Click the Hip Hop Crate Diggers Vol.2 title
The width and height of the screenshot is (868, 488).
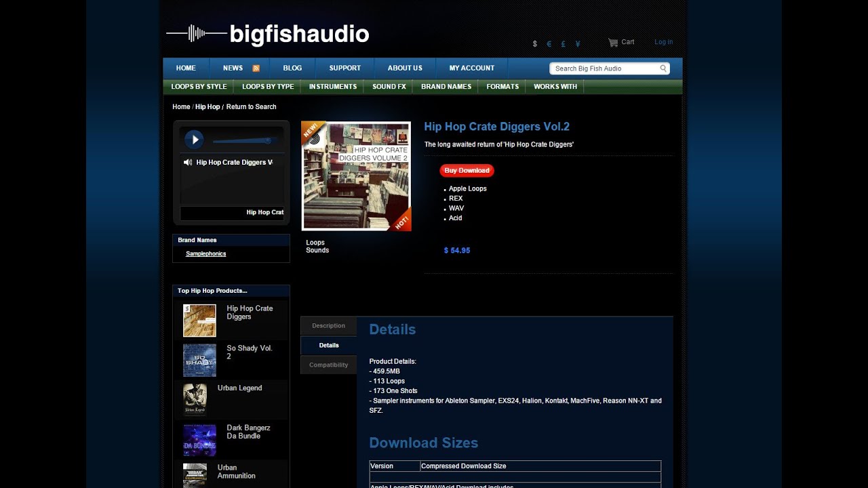(496, 127)
